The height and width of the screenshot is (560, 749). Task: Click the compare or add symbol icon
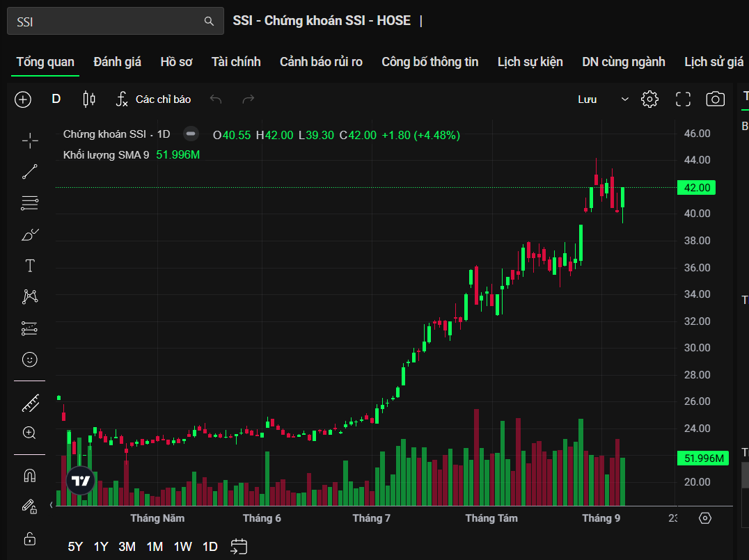click(23, 99)
